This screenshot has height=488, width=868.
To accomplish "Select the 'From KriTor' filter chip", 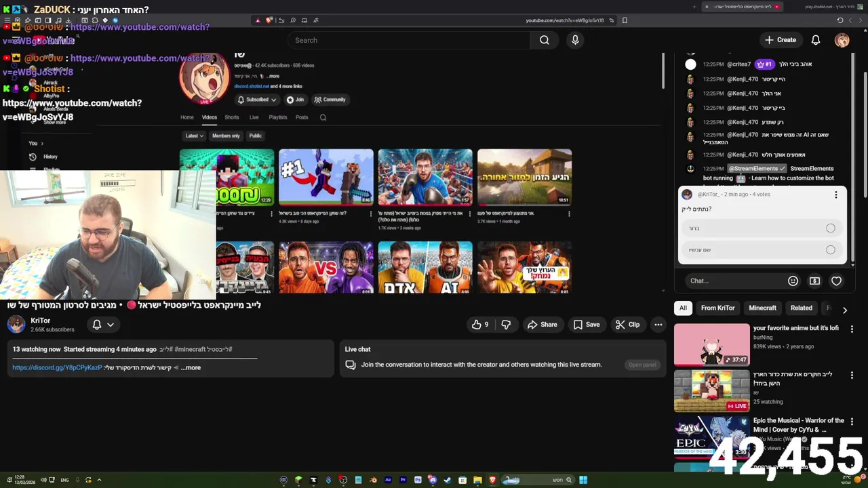I will click(717, 308).
